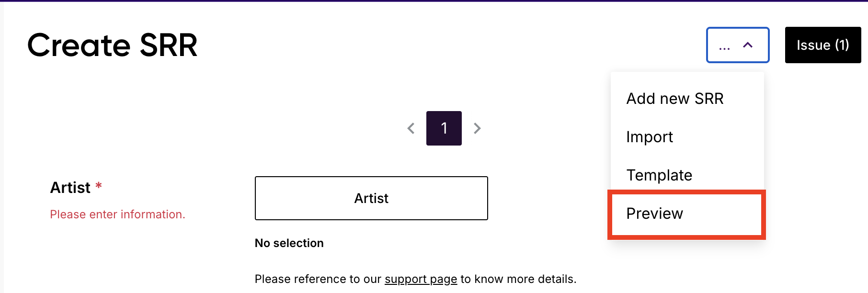Collapse the actions menu using the chevron
Screen dimensions: 868x293
(x=748, y=45)
